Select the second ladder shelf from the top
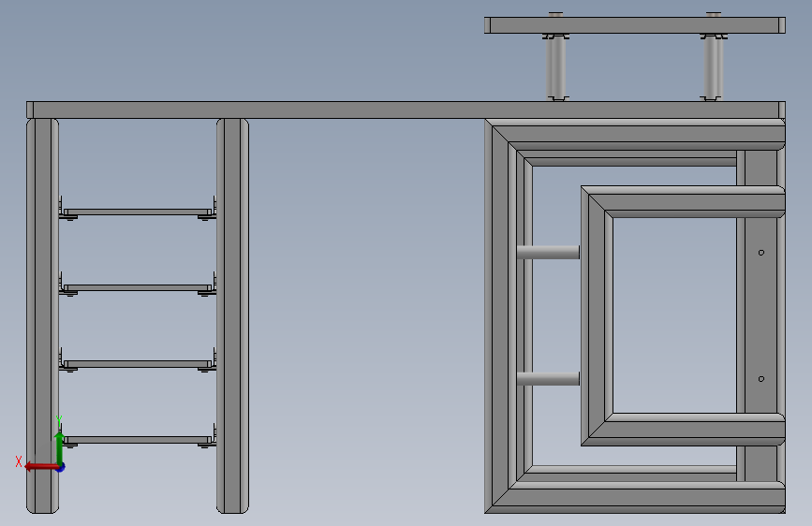Image resolution: width=812 pixels, height=526 pixels. click(x=138, y=288)
